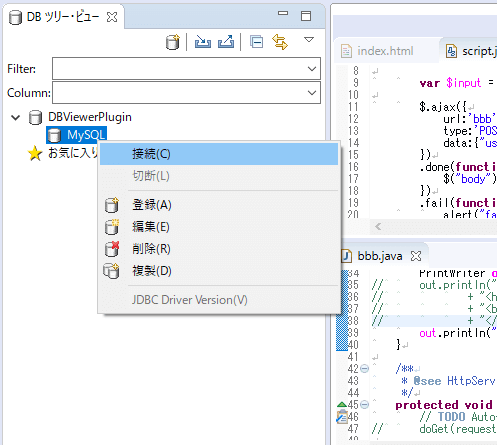Open the Column combo box dropdown

[x=312, y=93]
